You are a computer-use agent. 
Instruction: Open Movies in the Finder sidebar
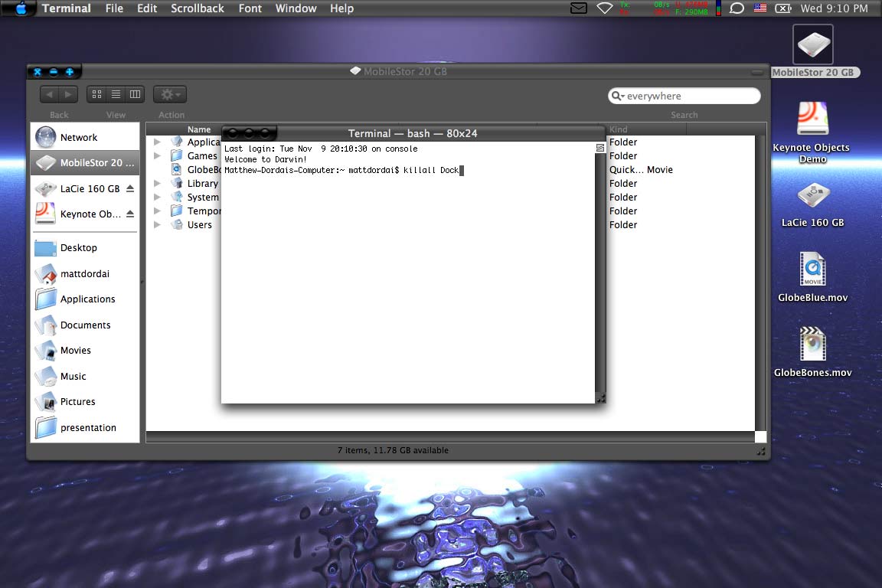pos(85,350)
